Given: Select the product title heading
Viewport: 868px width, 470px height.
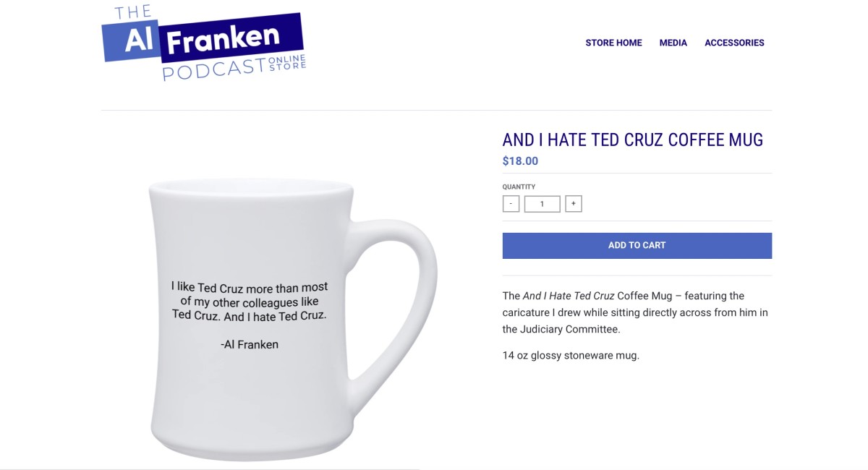Looking at the screenshot, I should pyautogui.click(x=633, y=140).
